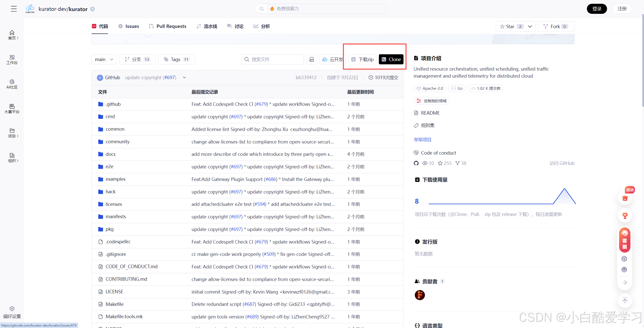The width and height of the screenshot is (644, 328).
Task: Click the back-to-top arrow icon
Action: click(625, 300)
